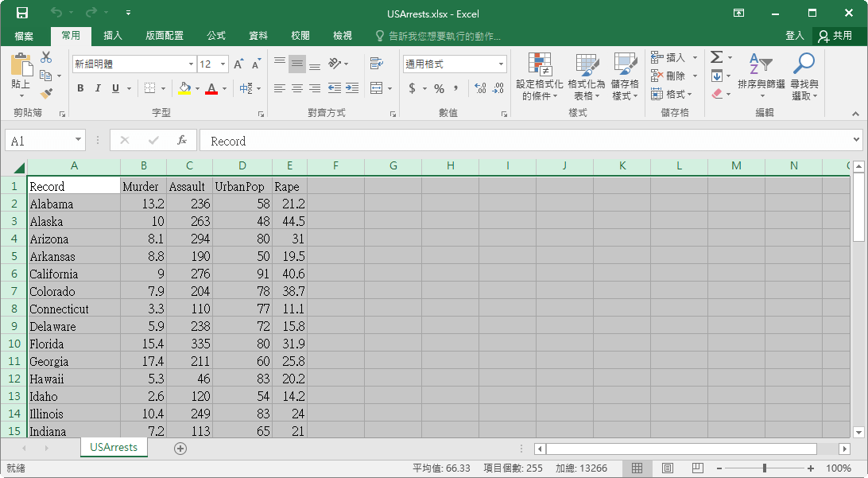The image size is (868, 478).
Task: Click the Format Painter brush icon
Action: pyautogui.click(x=46, y=94)
